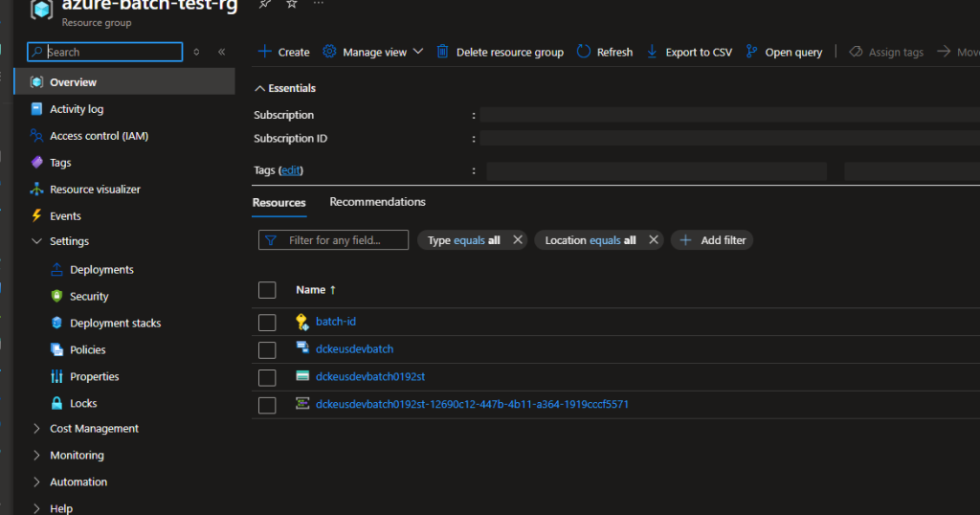Viewport: 980px width, 515px height.
Task: Check the batch-id row checkbox
Action: [x=267, y=322]
